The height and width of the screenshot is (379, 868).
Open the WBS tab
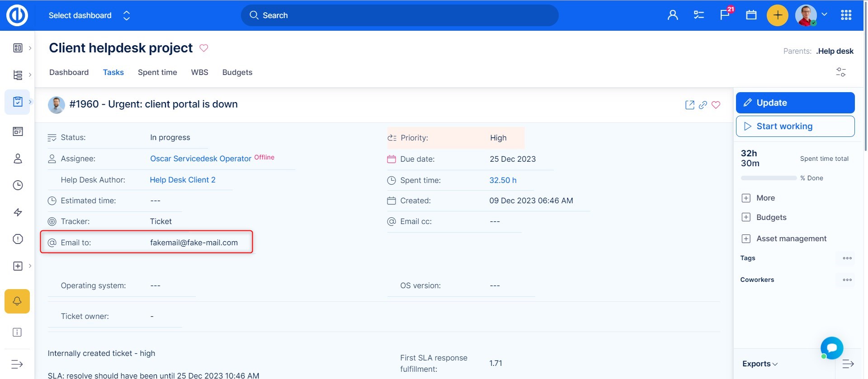(199, 72)
